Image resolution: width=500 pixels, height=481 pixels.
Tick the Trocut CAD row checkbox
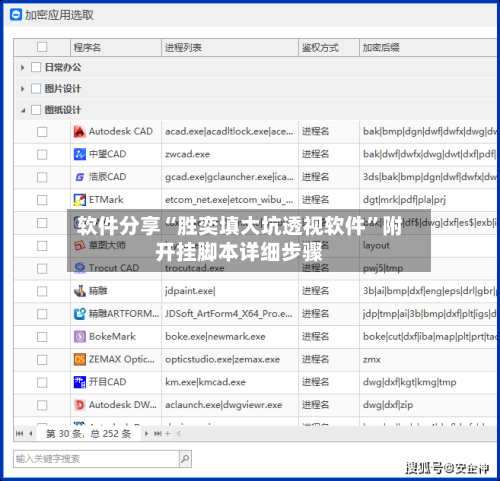point(42,268)
